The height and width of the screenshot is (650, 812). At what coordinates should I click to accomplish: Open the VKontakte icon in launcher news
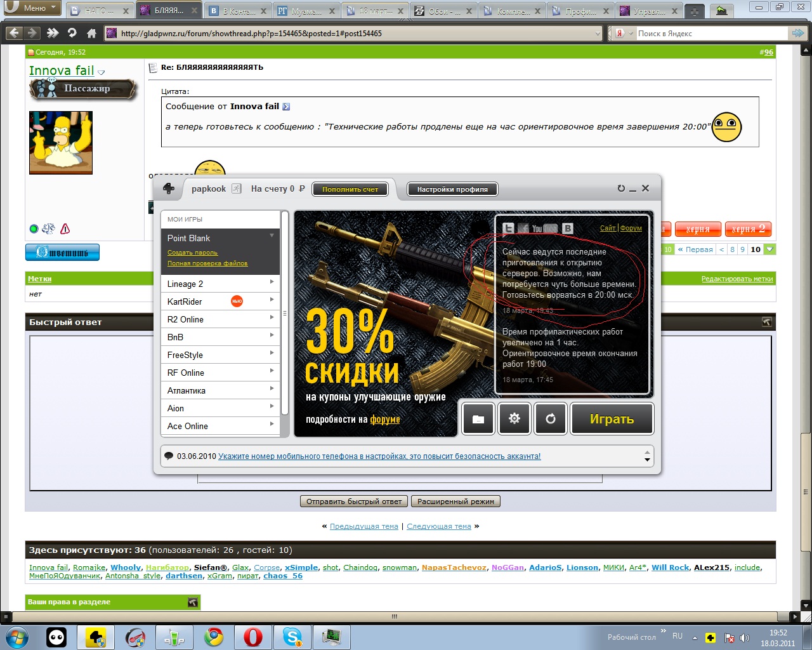[568, 229]
